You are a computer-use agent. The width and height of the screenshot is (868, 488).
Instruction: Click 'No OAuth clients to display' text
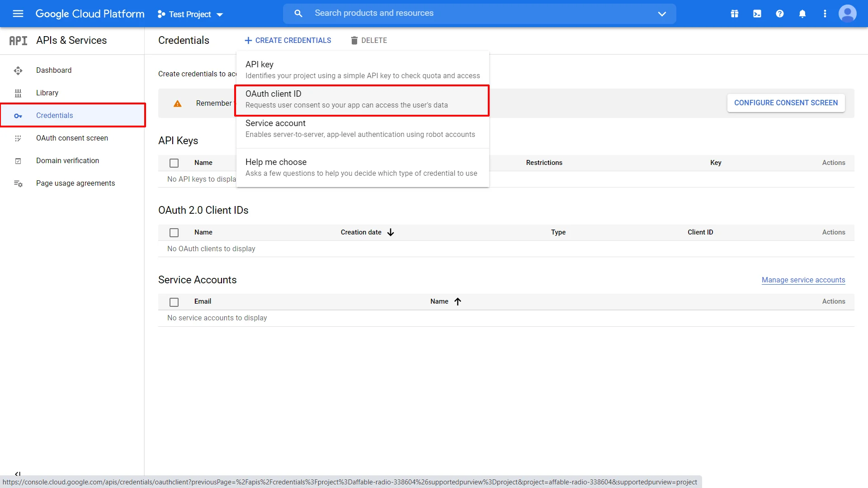211,249
